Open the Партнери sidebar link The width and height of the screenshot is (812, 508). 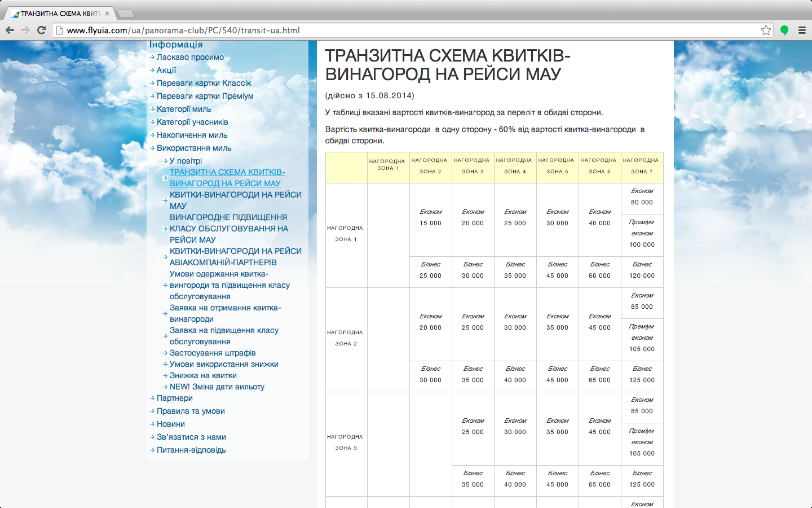[x=175, y=398]
